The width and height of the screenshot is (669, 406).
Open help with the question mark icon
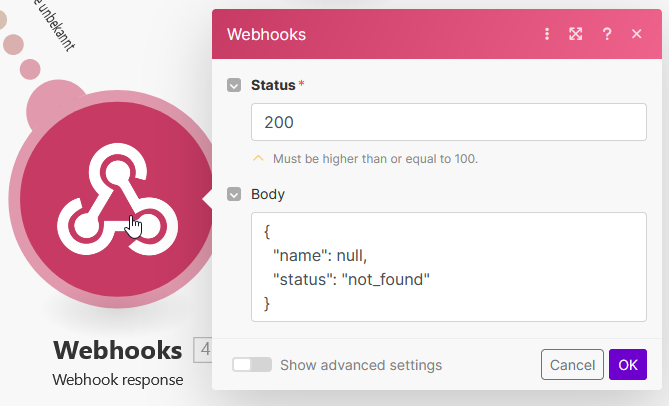pyautogui.click(x=606, y=34)
